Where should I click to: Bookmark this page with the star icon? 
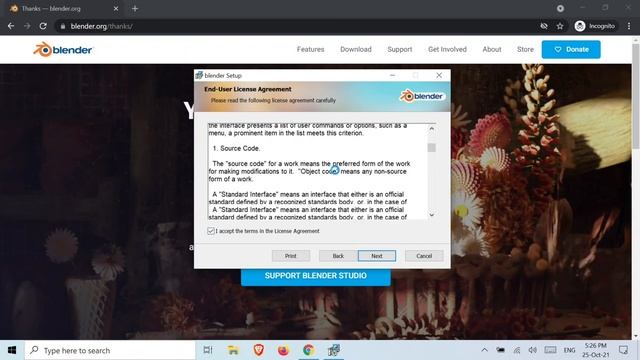[560, 26]
